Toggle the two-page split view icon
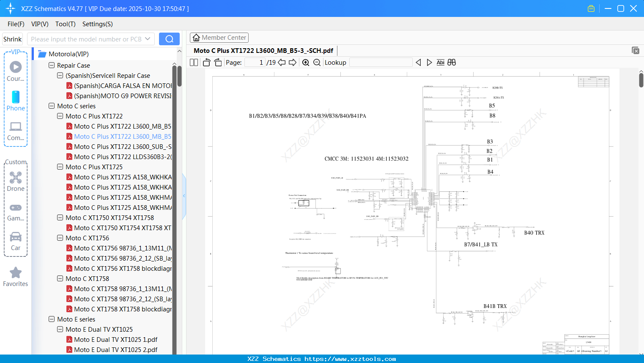644x363 pixels. [x=194, y=63]
